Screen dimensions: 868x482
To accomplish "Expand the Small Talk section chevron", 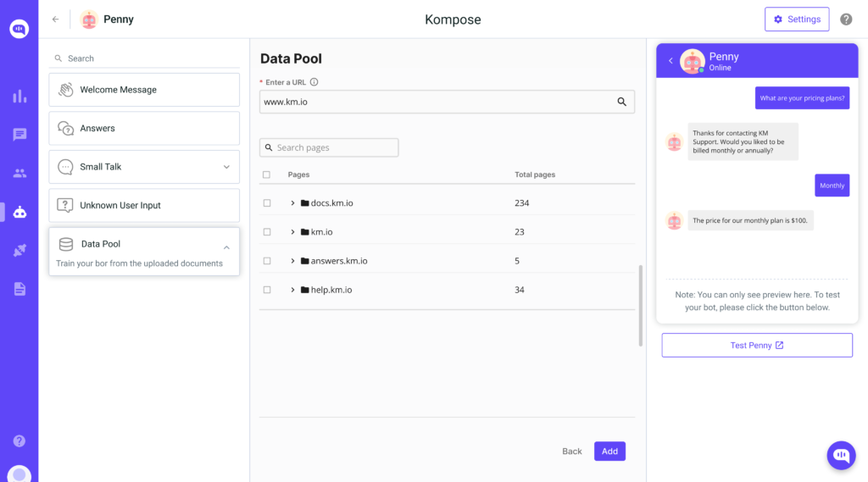I will (226, 167).
